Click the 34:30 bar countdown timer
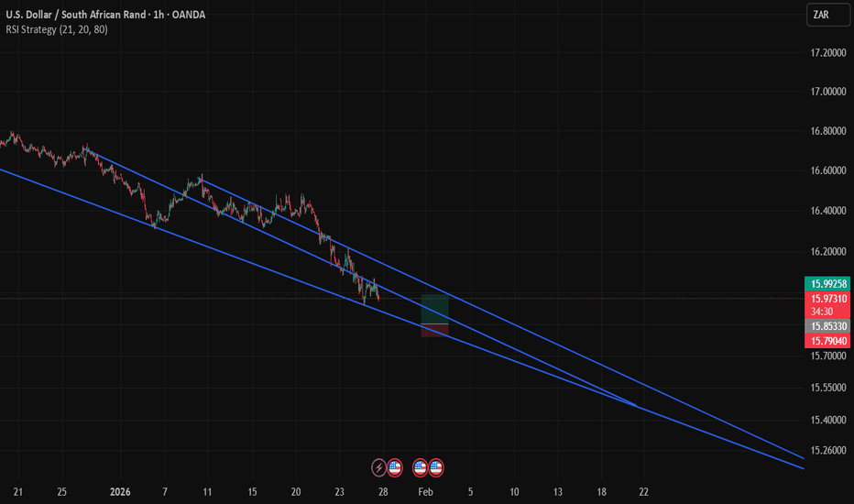 [x=821, y=312]
